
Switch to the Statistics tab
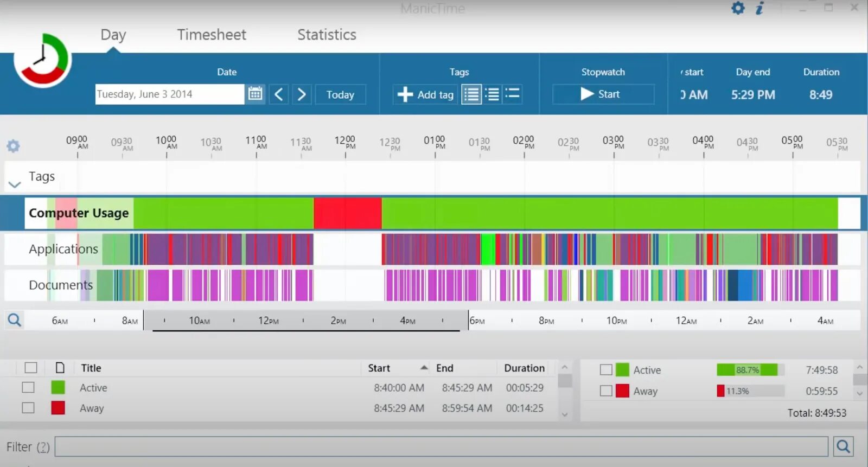click(327, 35)
